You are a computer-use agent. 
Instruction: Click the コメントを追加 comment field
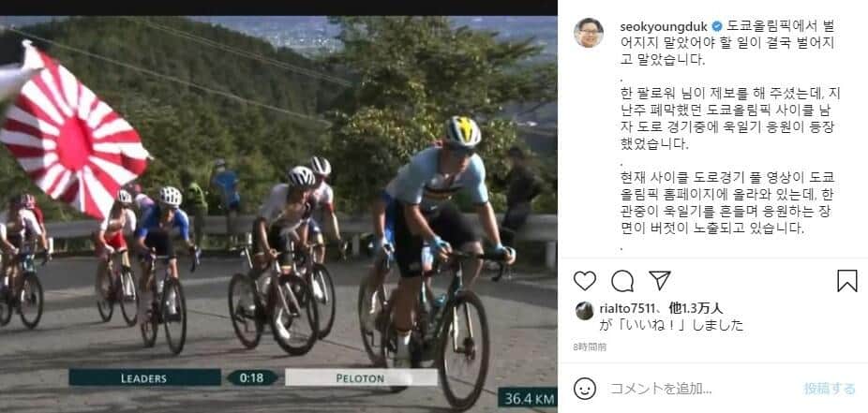click(x=700, y=389)
